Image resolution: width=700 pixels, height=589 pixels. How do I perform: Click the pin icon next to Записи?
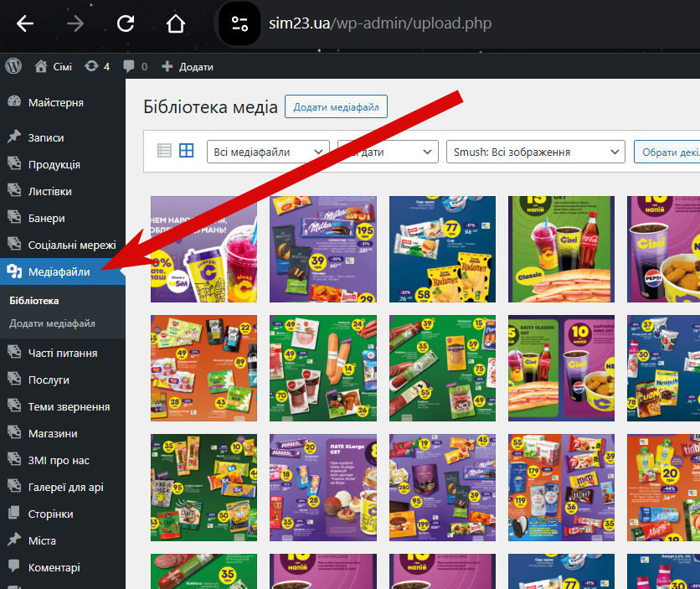tap(14, 137)
